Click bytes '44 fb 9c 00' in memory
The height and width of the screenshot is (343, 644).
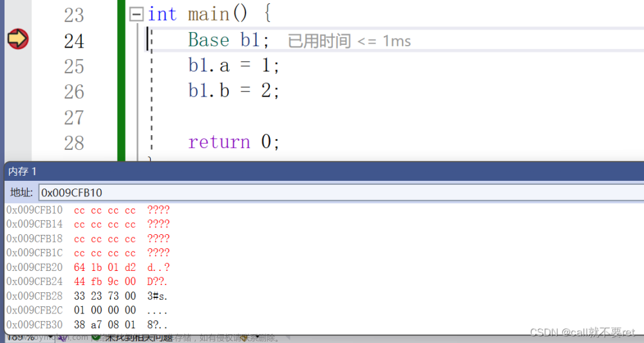(x=105, y=282)
